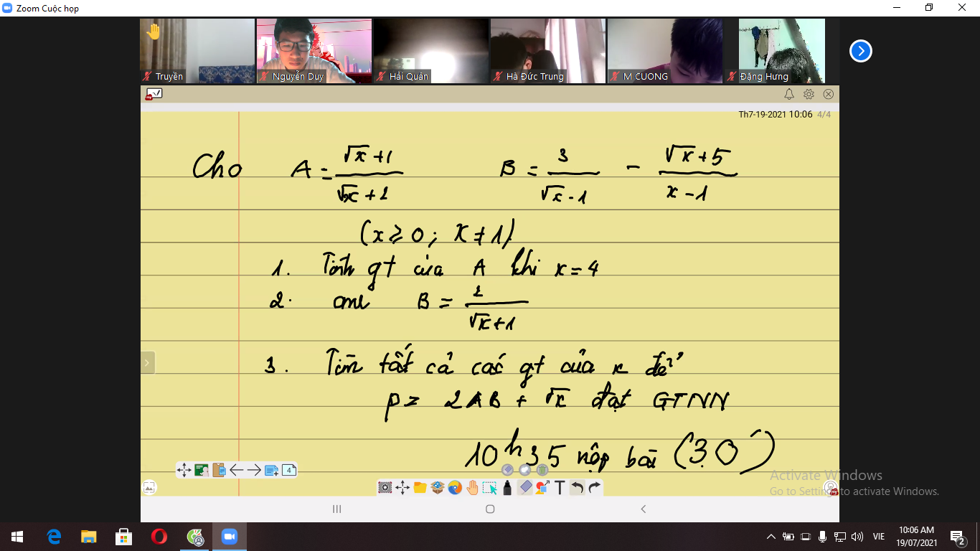Click the Zoom Cuộc họp window title icon
Viewport: 980px width, 551px height.
click(8, 8)
